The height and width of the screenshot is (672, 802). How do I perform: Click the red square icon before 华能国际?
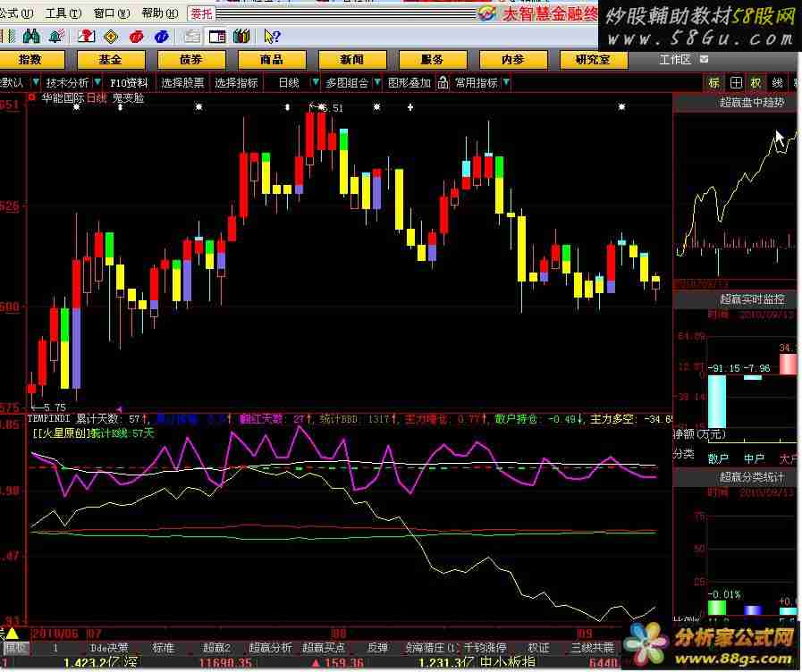coord(32,97)
